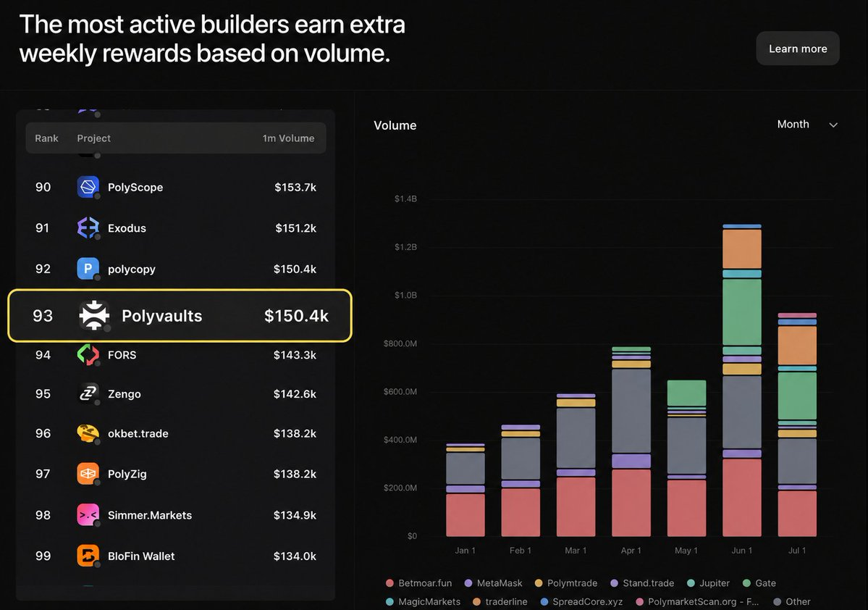
Task: Click the $134.0k volume value
Action: click(x=295, y=556)
